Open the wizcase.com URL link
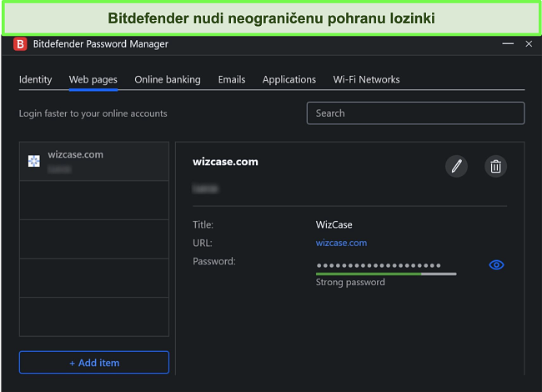 341,243
